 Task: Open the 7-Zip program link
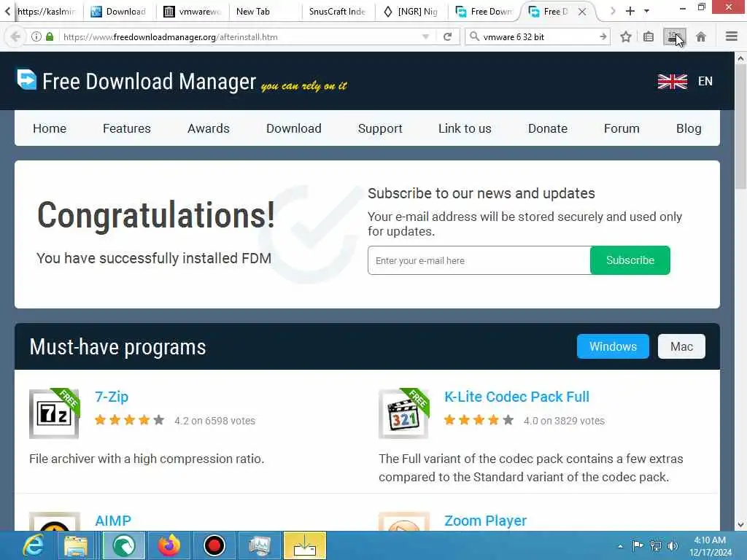tap(112, 397)
